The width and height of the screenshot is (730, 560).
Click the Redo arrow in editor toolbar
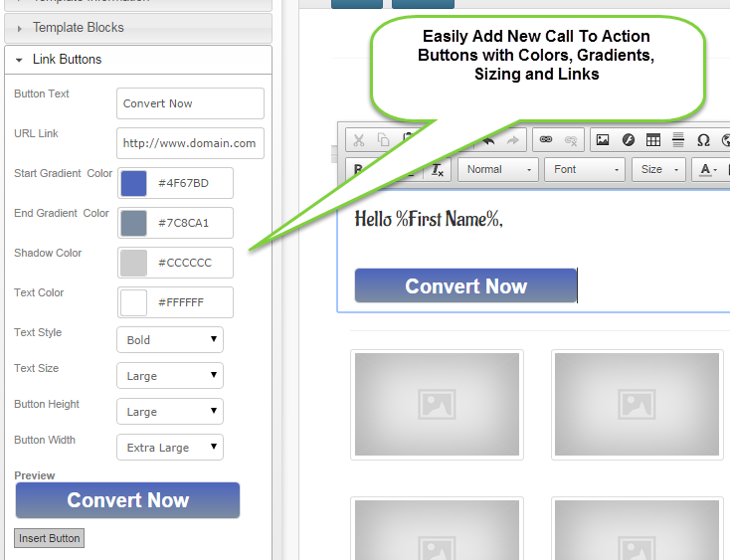click(x=512, y=140)
